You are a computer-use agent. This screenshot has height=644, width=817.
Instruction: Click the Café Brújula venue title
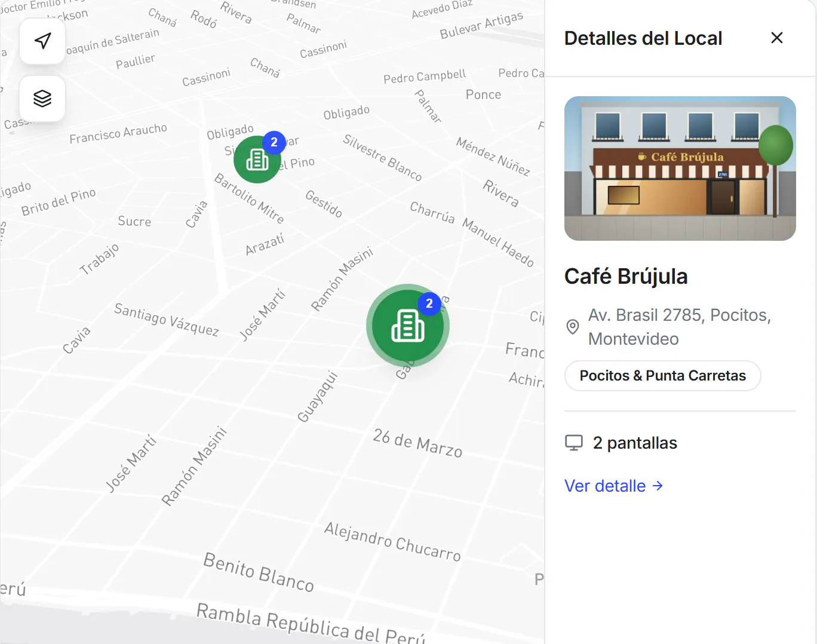click(x=626, y=277)
